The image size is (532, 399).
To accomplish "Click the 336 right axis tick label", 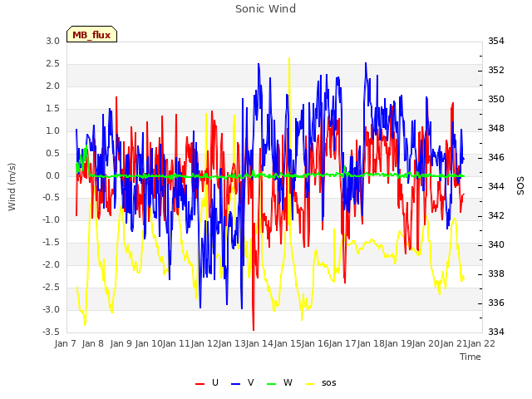I will pyautogui.click(x=496, y=303).
